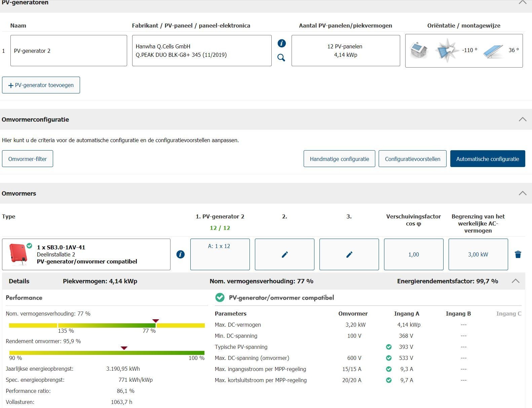Click the tilted panel mounting angle icon
The image size is (532, 408).
coord(493,51)
